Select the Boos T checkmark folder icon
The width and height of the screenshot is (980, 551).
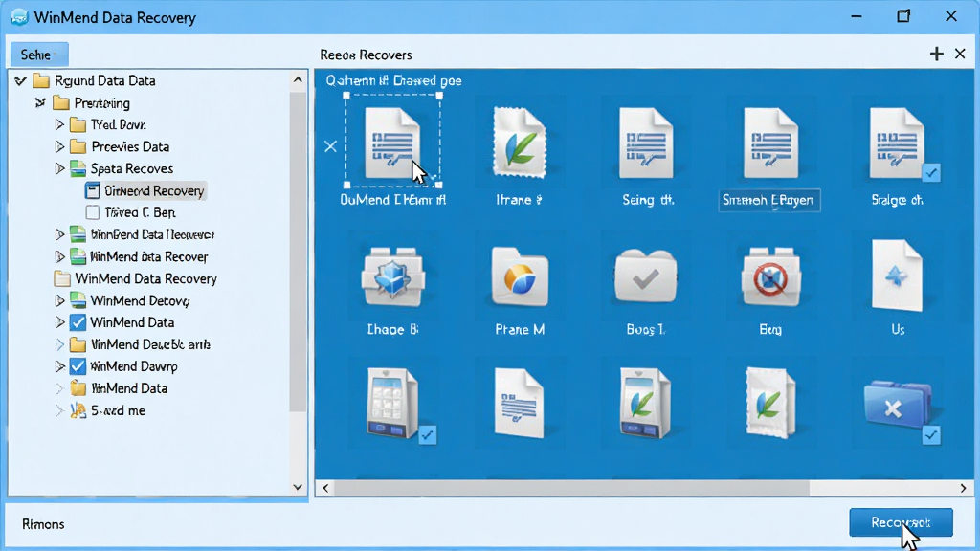(646, 276)
